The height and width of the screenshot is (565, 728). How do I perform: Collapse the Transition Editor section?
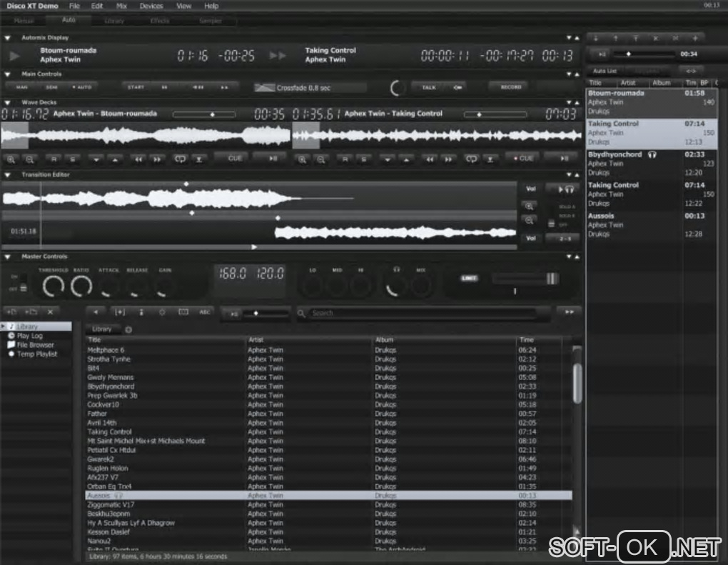(7, 175)
